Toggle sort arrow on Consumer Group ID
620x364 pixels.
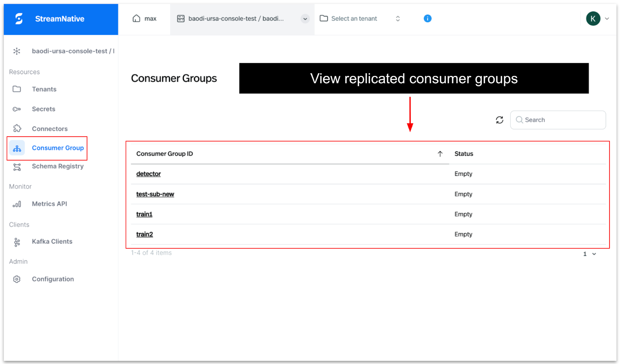440,154
